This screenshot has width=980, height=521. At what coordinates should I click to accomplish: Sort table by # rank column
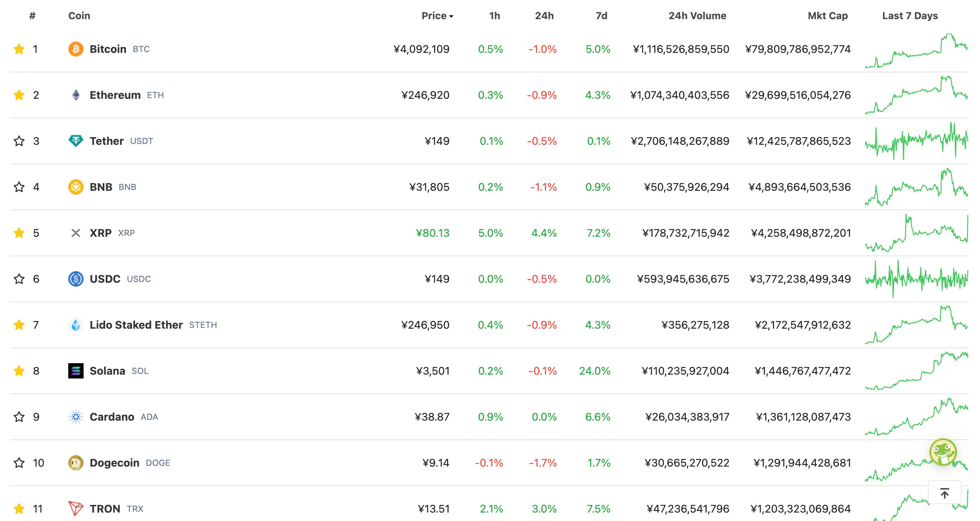(x=33, y=16)
